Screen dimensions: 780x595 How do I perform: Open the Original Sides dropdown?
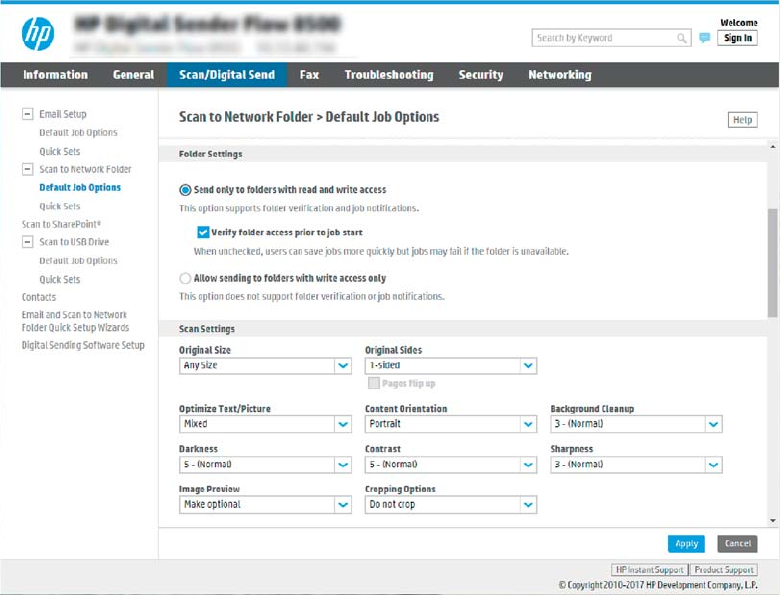(x=451, y=366)
